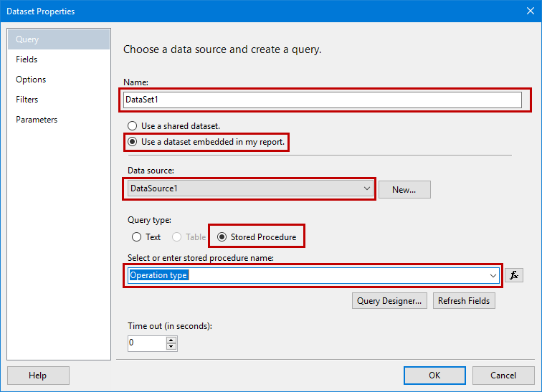Switch to the Fields page
Image resolution: width=542 pixels, height=392 pixels.
click(x=27, y=59)
